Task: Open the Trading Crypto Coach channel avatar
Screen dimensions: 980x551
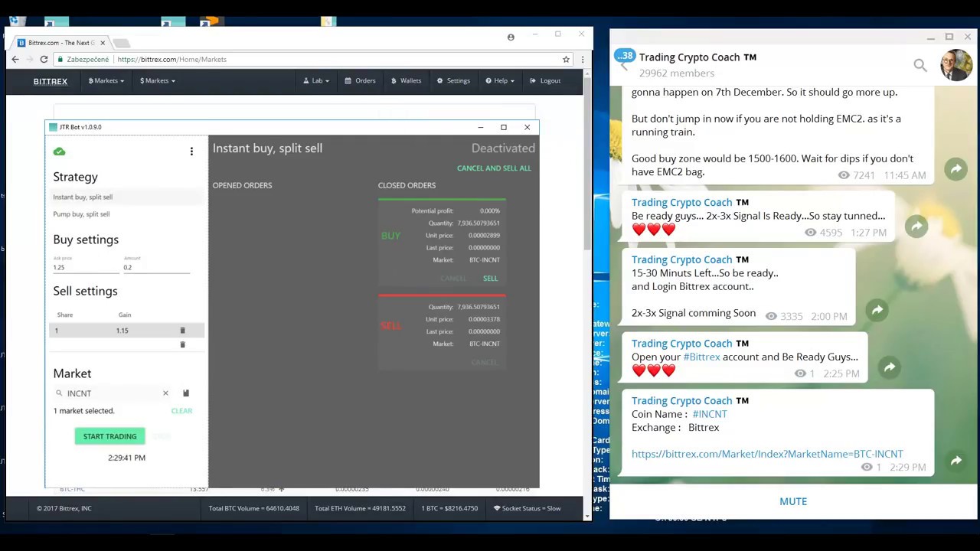Action: [x=956, y=65]
